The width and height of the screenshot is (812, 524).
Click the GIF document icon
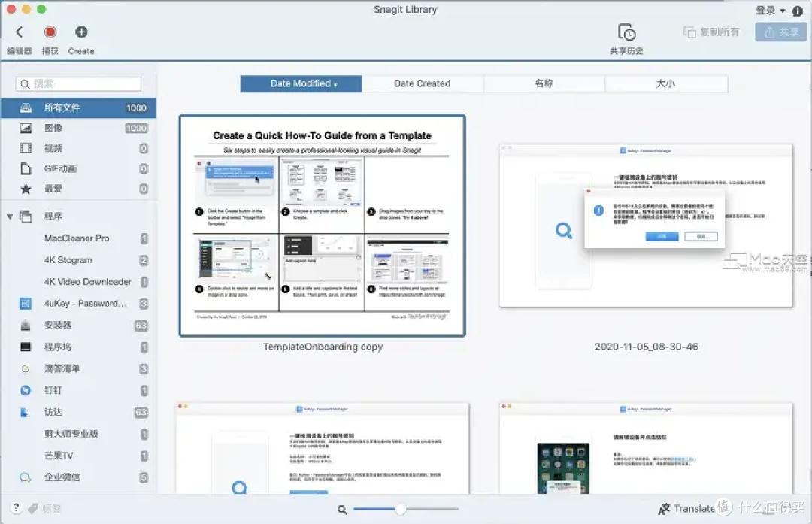26,168
